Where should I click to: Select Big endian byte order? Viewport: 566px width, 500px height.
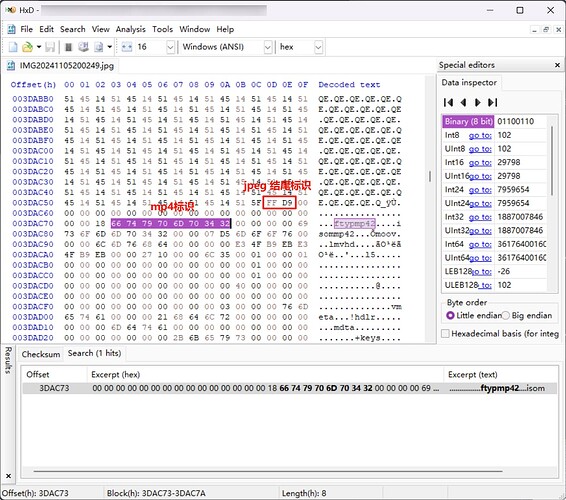point(505,315)
